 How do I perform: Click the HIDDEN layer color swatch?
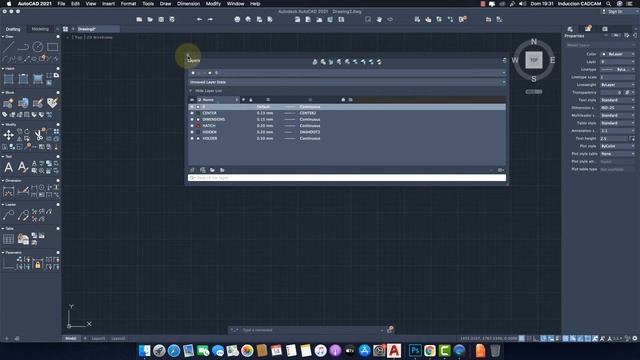pos(198,132)
